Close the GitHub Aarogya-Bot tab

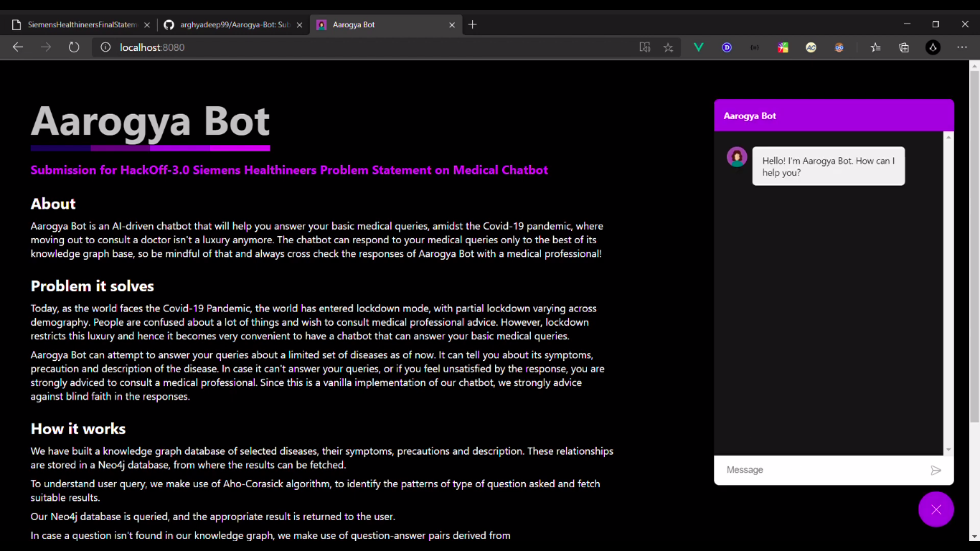click(x=300, y=24)
